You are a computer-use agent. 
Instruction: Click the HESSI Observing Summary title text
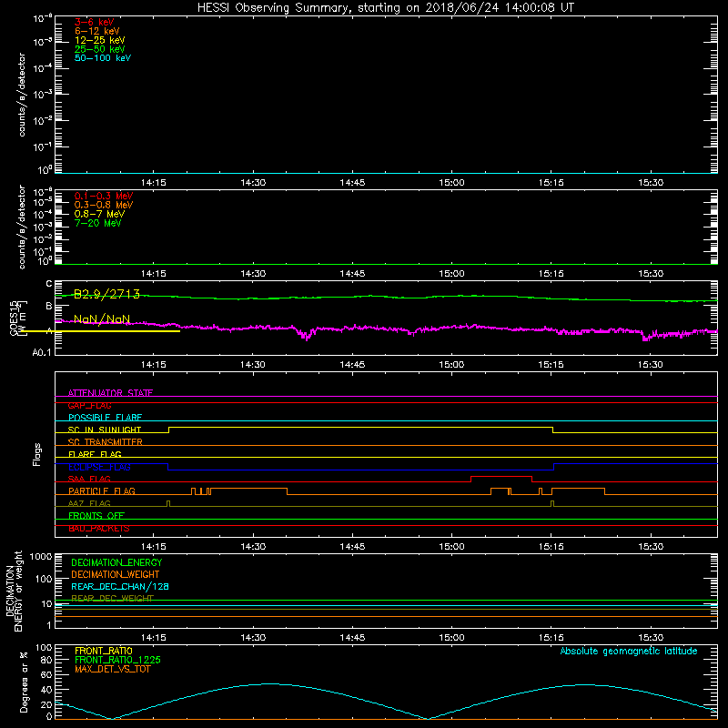pyautogui.click(x=385, y=8)
